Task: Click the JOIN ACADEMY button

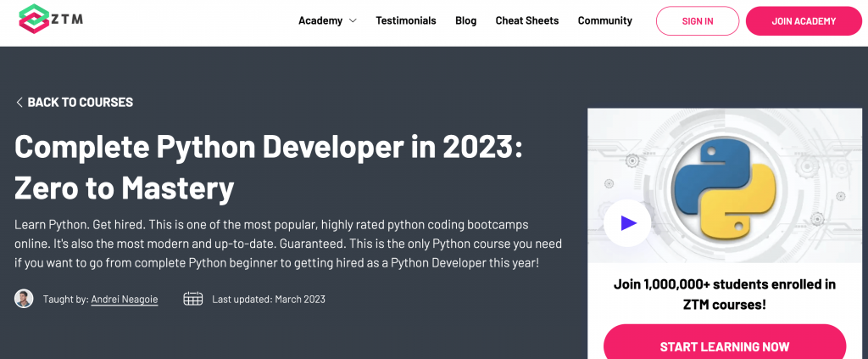Action: point(804,21)
